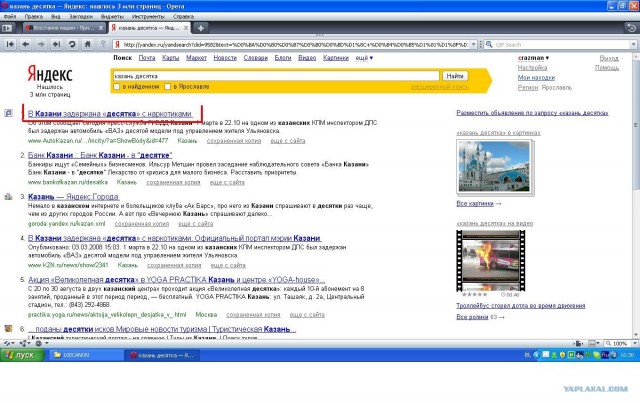
Task: Click the Rewind navigation button
Action: [x=10, y=44]
